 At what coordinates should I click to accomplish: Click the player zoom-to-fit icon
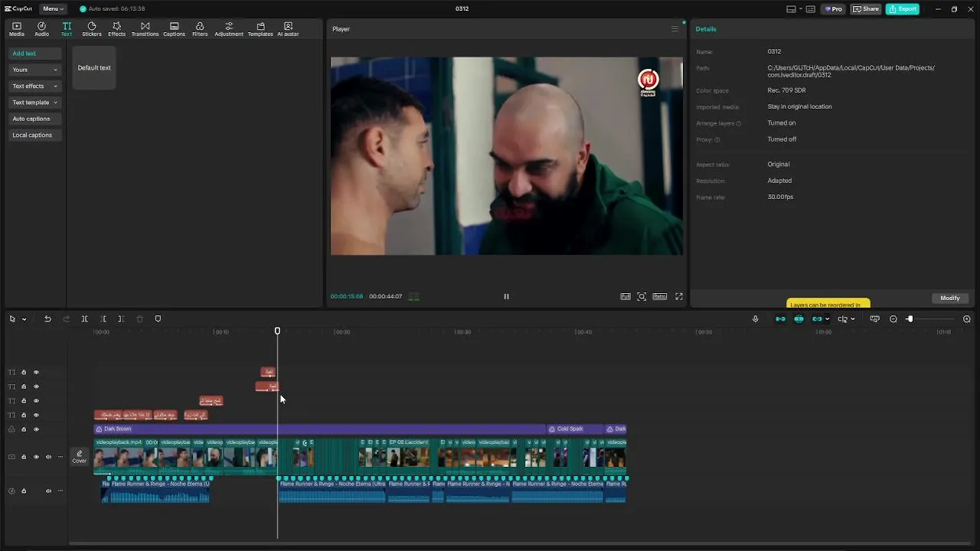[642, 296]
